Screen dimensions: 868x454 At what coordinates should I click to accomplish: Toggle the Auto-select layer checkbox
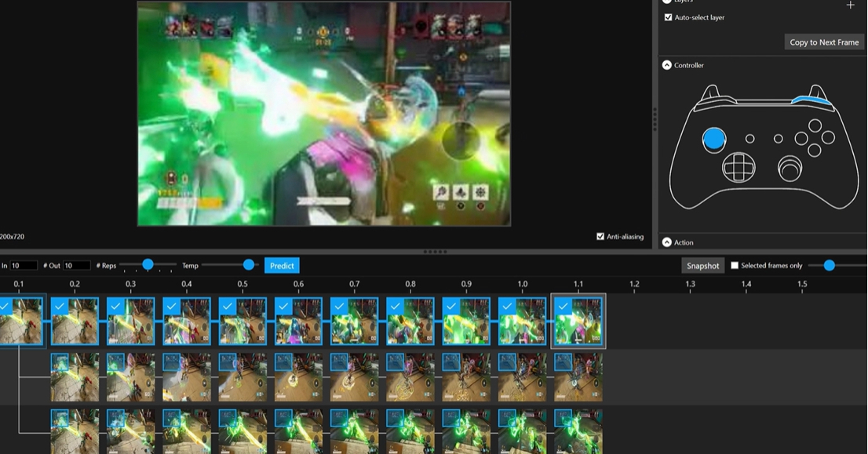point(668,17)
